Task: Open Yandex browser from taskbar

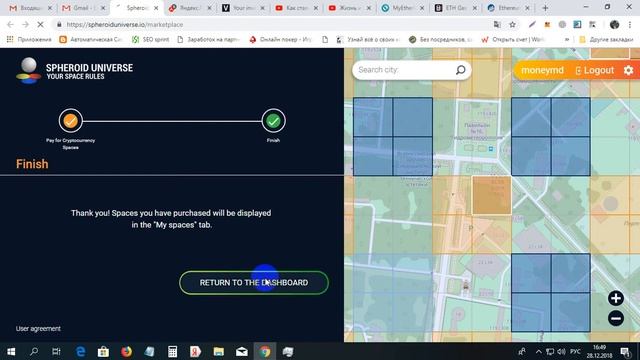Action: coord(195,351)
